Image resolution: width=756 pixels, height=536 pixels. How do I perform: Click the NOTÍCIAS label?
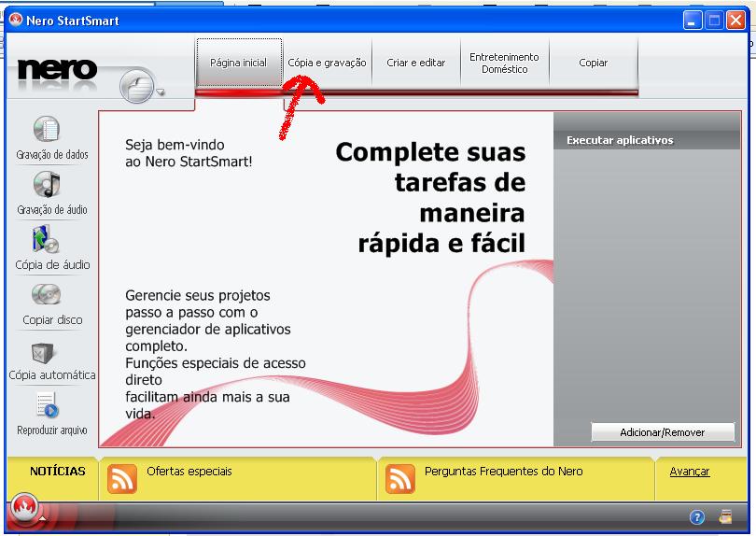[57, 471]
